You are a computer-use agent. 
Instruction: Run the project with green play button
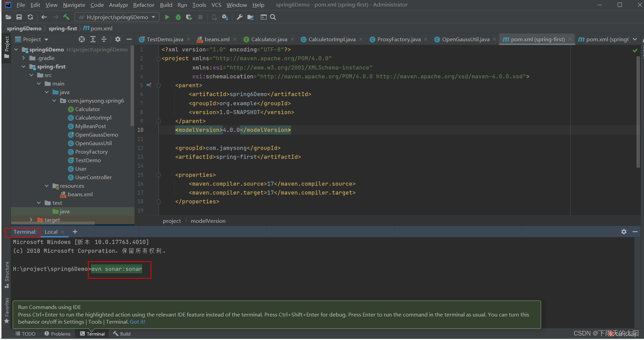click(x=167, y=17)
